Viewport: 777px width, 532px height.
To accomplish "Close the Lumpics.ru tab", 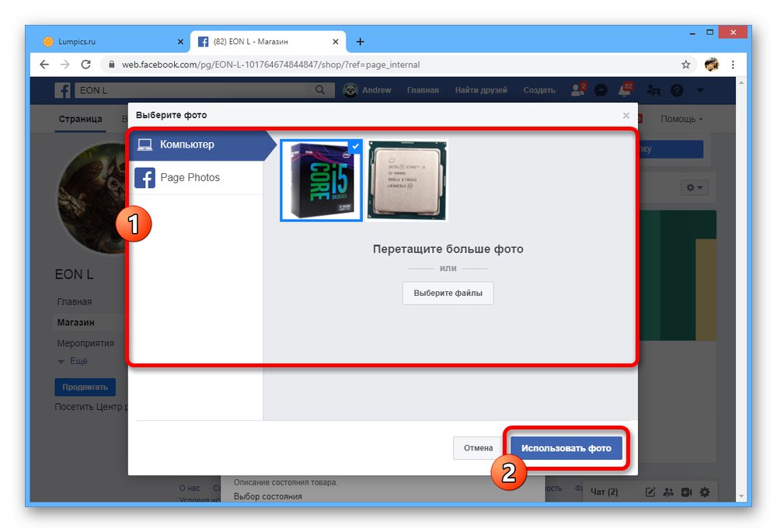I will (180, 42).
